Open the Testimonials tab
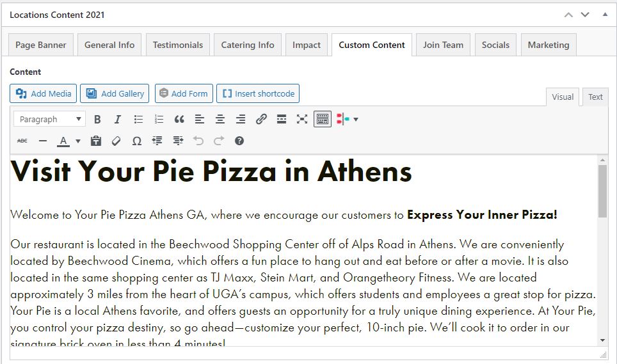617x364 pixels. (x=178, y=45)
